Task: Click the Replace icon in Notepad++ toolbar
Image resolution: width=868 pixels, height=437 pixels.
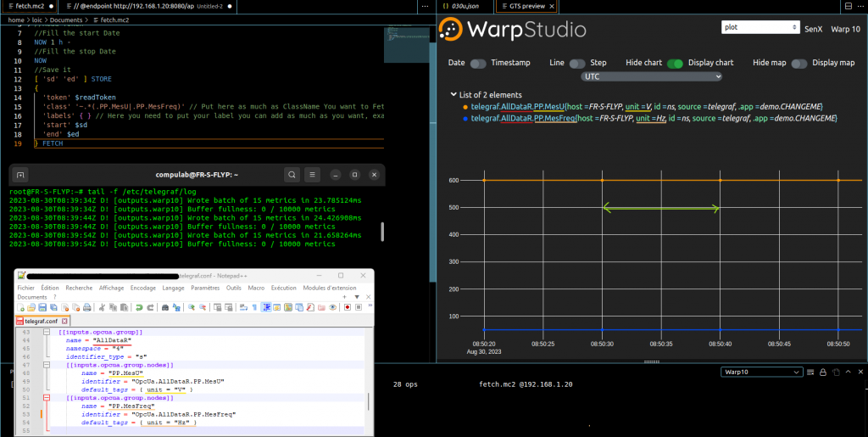Action: 176,307
